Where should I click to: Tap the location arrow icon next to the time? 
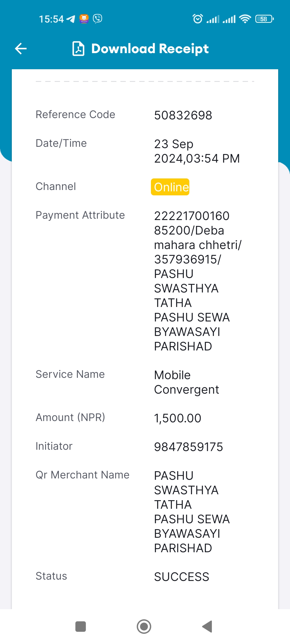point(71,19)
